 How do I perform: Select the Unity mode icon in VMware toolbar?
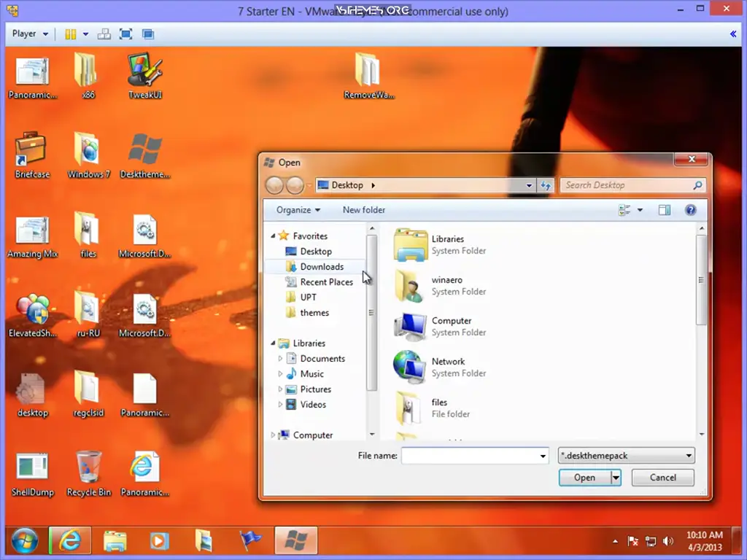point(147,34)
